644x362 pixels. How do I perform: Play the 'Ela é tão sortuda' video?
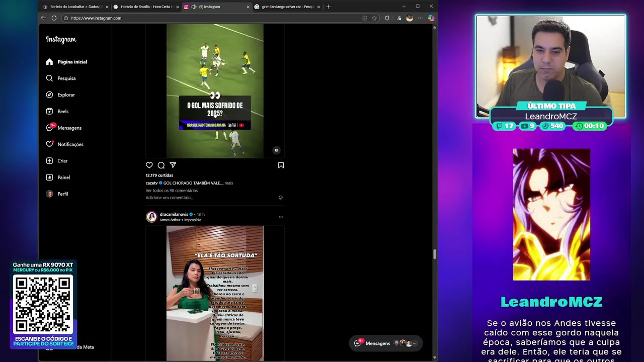215,294
